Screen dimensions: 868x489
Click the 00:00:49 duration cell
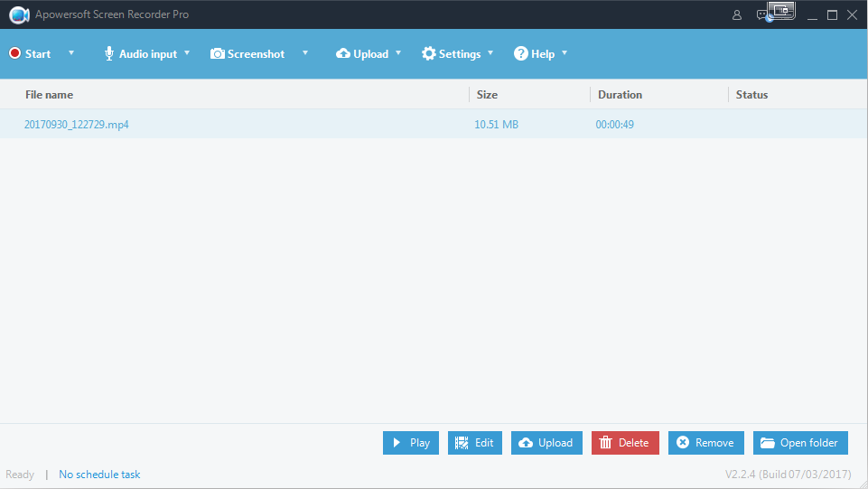pyautogui.click(x=614, y=125)
